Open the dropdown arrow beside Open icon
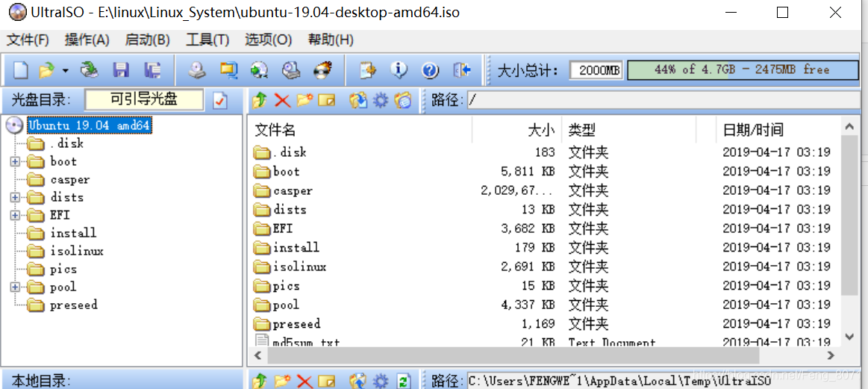Image resolution: width=868 pixels, height=389 pixels. 66,71
